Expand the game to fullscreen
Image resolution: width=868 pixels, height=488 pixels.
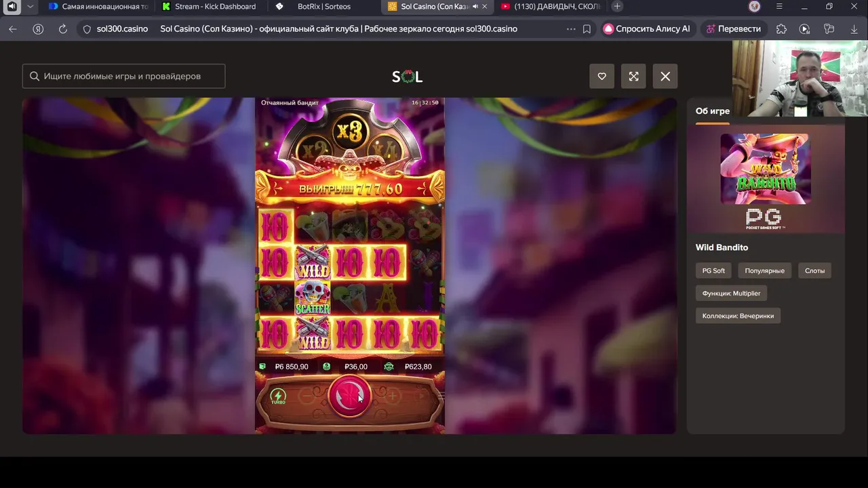pyautogui.click(x=633, y=77)
